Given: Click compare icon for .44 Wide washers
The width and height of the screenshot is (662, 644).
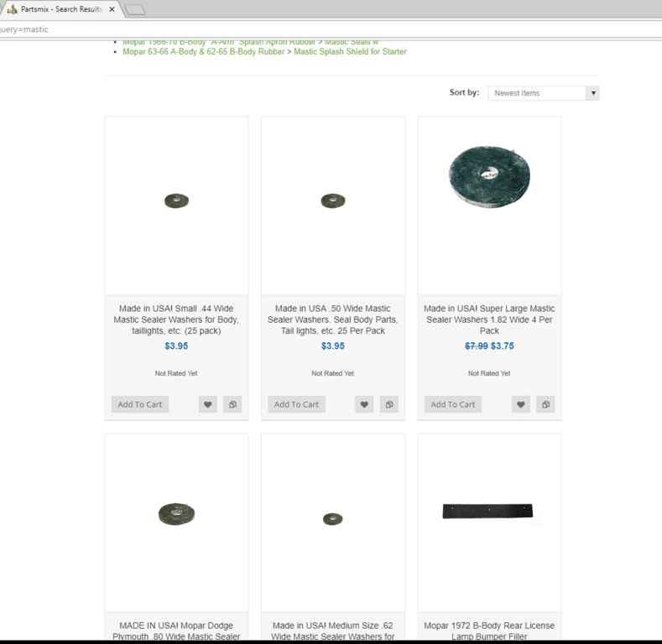Looking at the screenshot, I should tap(232, 404).
